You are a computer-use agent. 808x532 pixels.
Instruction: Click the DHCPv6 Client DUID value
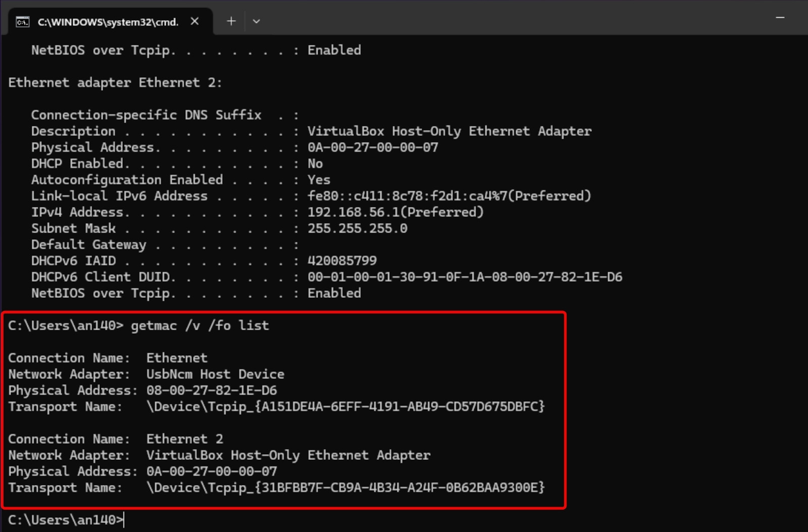click(465, 277)
